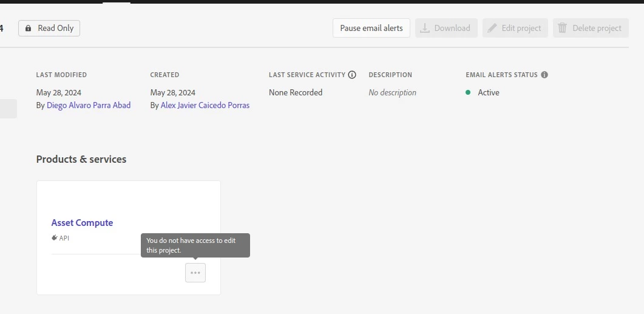This screenshot has width=644, height=314.
Task: Click the Last Service Activity info icon
Action: point(352,74)
